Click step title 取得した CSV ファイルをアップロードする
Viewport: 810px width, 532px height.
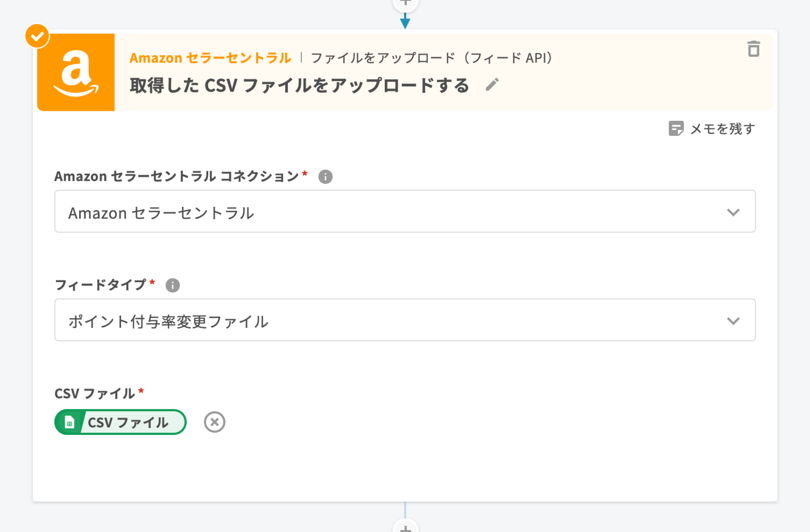point(299,85)
